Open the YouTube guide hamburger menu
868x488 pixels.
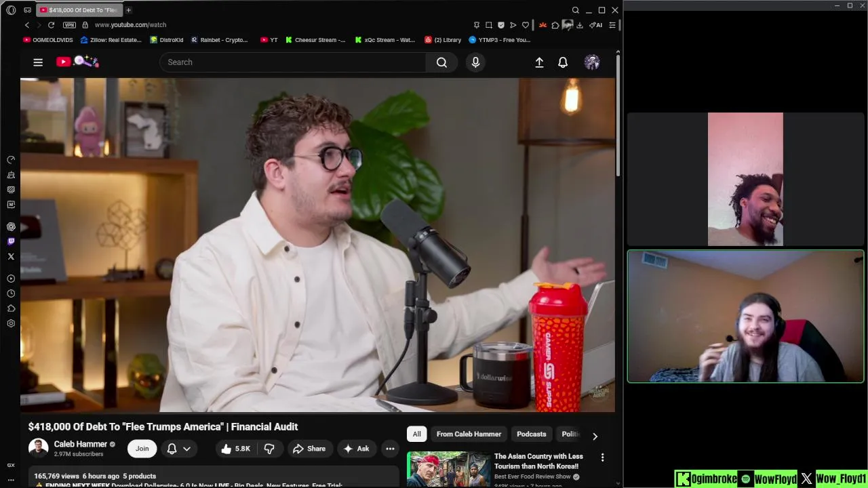(x=38, y=62)
